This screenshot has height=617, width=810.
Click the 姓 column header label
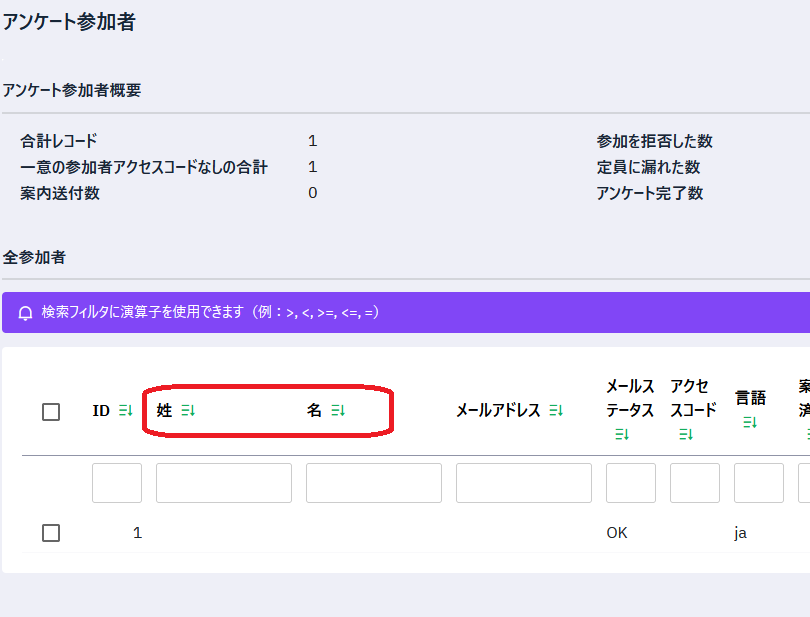coord(164,411)
